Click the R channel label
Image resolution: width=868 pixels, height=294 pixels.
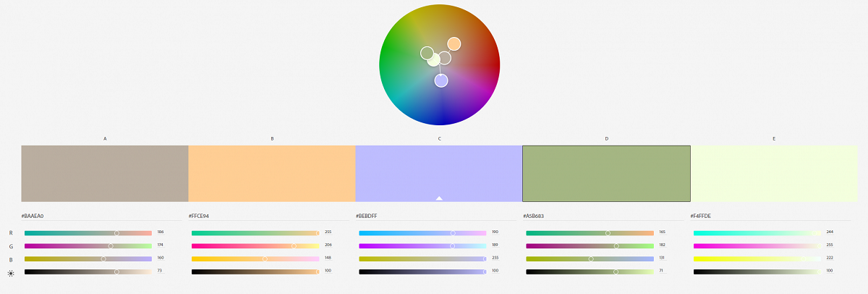click(10, 233)
